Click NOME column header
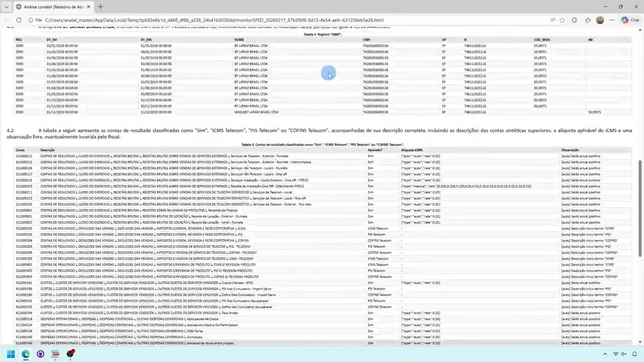 [x=239, y=40]
